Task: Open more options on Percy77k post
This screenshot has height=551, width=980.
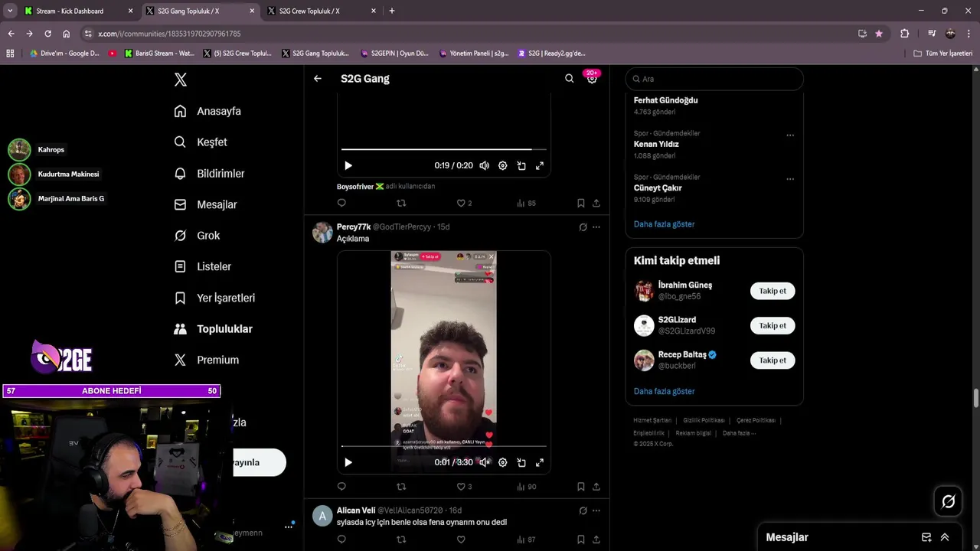Action: pos(596,227)
